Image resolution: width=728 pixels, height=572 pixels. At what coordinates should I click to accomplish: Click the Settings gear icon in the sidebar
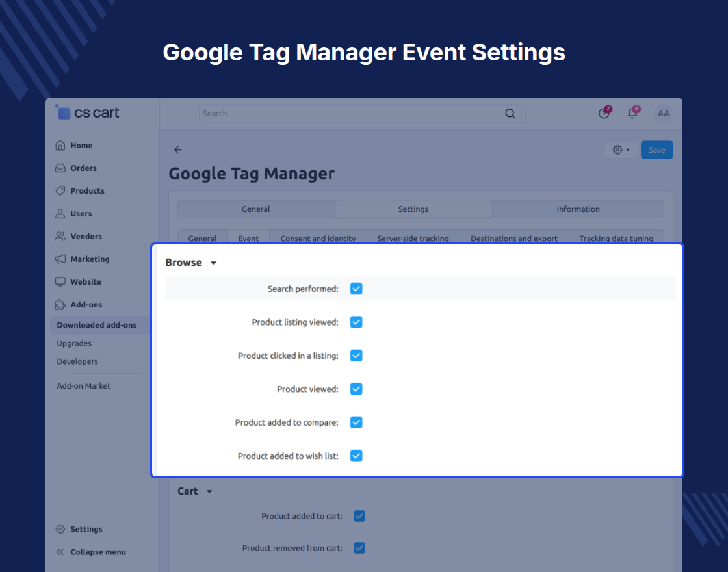(60, 529)
